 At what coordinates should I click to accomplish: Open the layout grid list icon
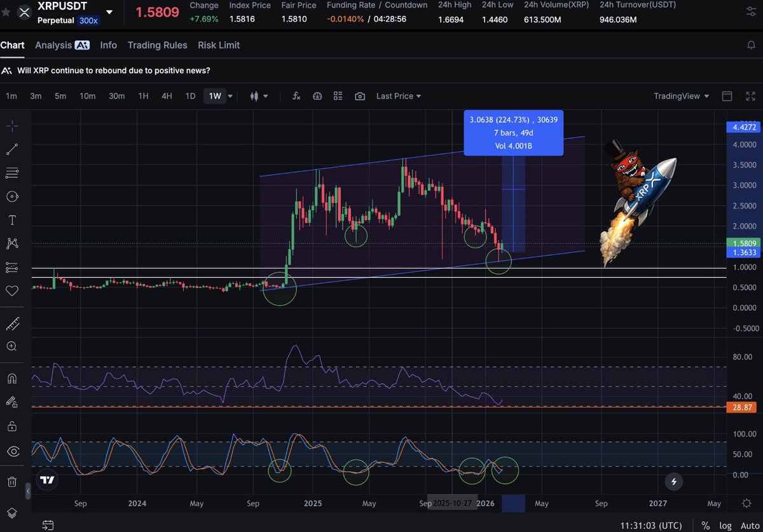[338, 96]
